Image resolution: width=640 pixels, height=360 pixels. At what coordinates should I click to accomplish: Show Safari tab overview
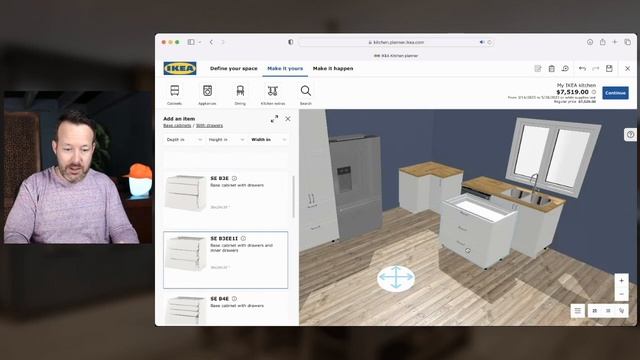point(628,42)
